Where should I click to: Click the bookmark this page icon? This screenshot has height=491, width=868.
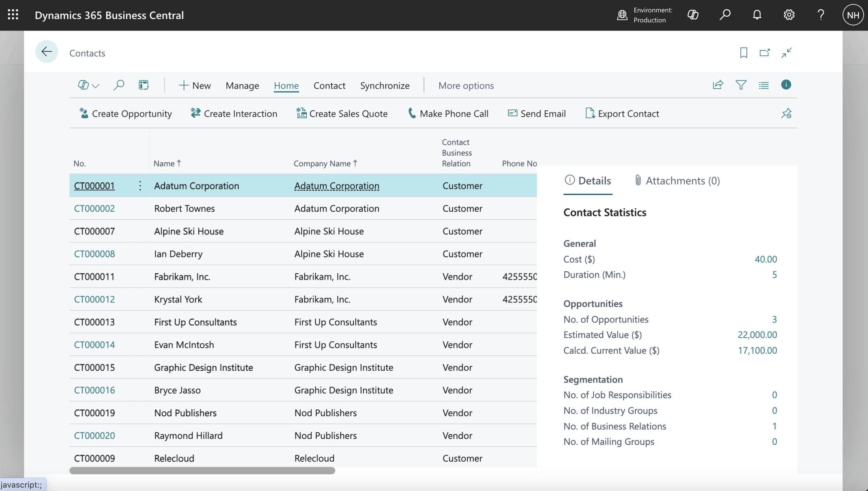tap(743, 53)
